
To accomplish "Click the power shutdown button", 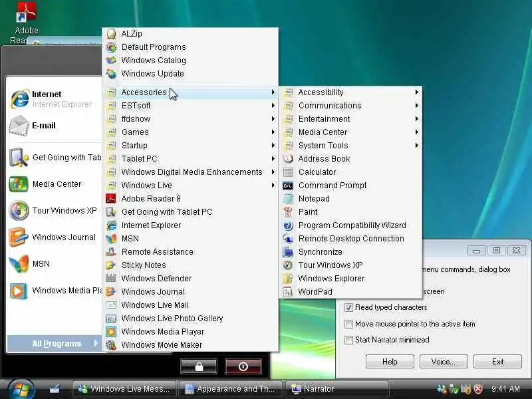I will (243, 366).
